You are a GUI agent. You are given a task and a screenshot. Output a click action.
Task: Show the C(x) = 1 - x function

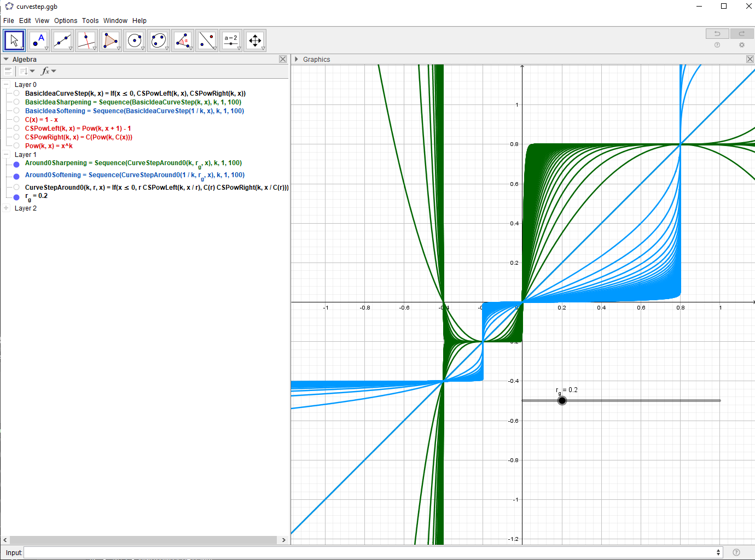(16, 120)
